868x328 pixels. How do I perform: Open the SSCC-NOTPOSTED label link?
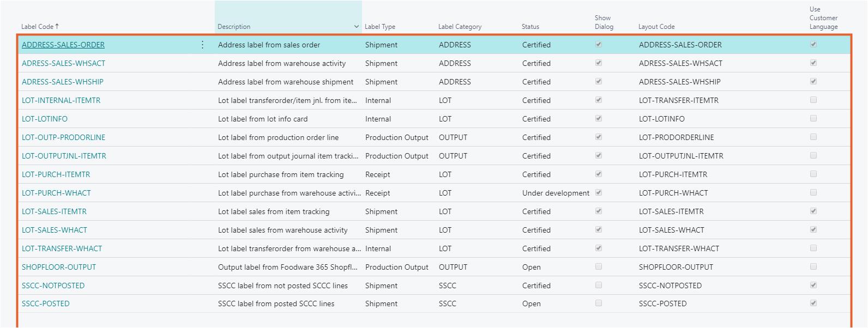click(x=53, y=286)
